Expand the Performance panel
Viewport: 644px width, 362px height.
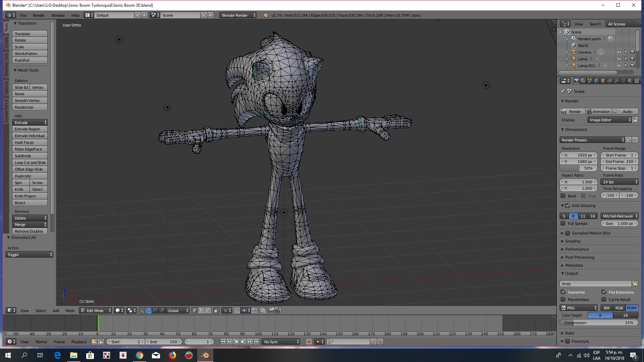(x=577, y=249)
